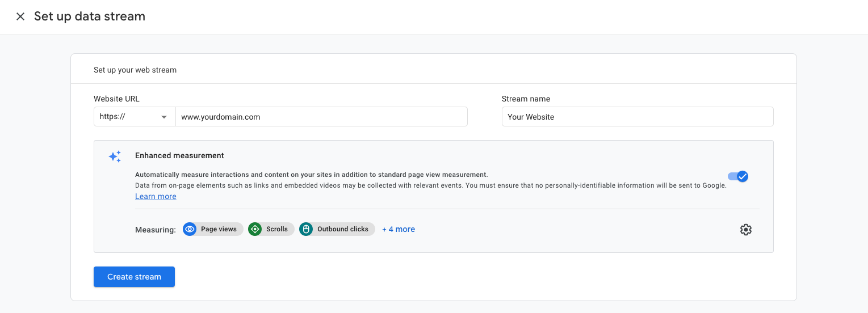Open enhanced measurement settings gear
868x313 pixels.
[745, 230]
